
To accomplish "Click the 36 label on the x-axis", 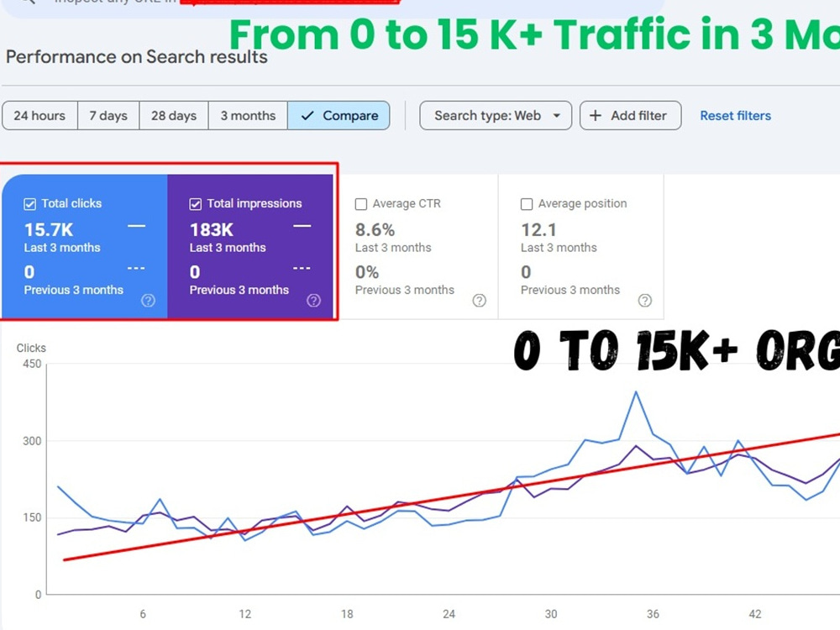I will (653, 614).
